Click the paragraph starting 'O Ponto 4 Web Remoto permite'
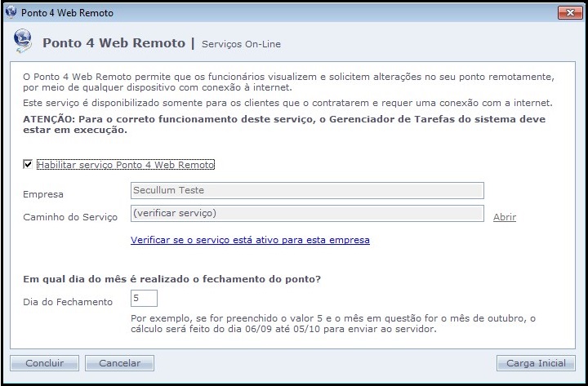Viewport: 588px width, 386px height. tap(288, 82)
